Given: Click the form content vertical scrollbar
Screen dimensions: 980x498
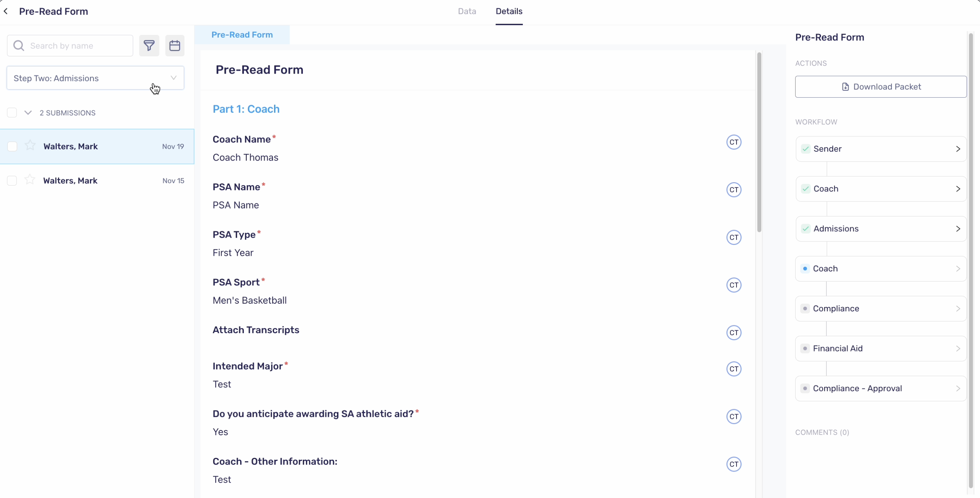Looking at the screenshot, I should click(759, 142).
